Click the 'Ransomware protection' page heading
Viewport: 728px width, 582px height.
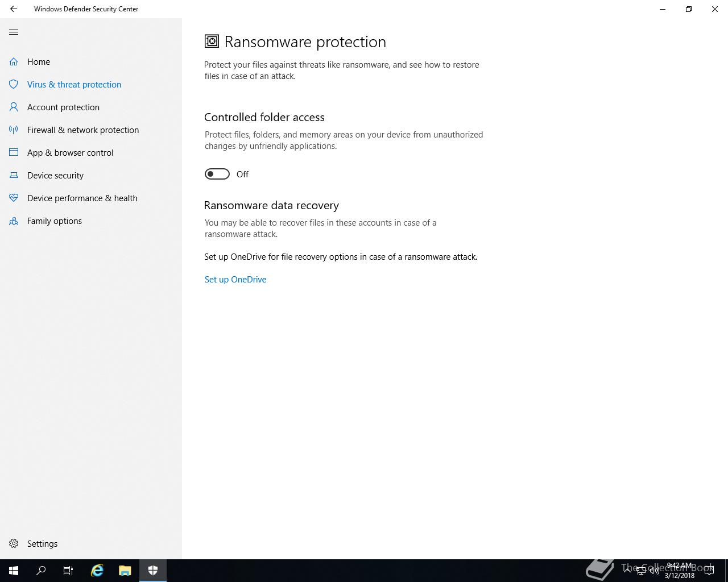[x=305, y=41]
